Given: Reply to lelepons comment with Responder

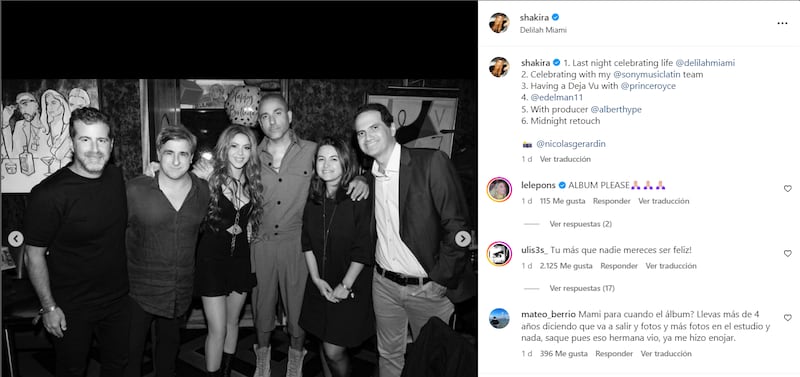Looking at the screenshot, I should [x=612, y=201].
